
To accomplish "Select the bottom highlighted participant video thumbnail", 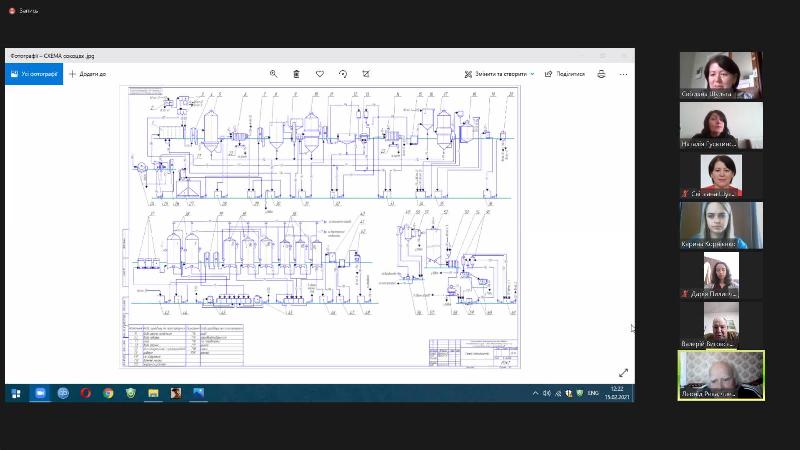I will click(x=720, y=375).
